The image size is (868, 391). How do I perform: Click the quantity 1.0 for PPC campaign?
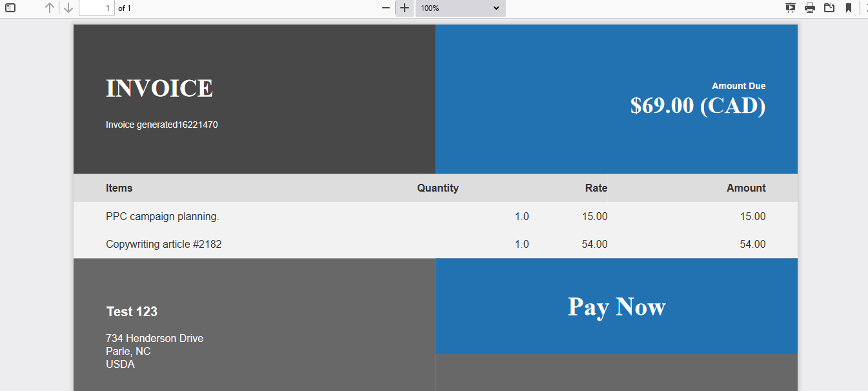click(x=522, y=216)
